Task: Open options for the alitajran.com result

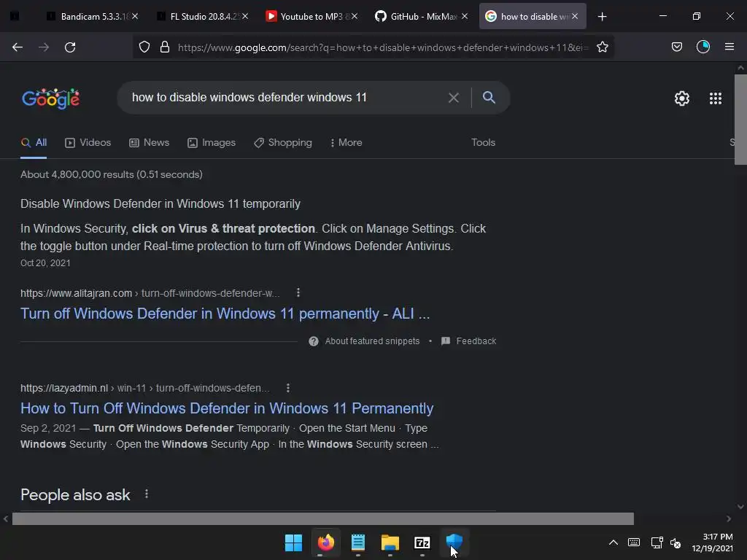Action: (x=298, y=292)
